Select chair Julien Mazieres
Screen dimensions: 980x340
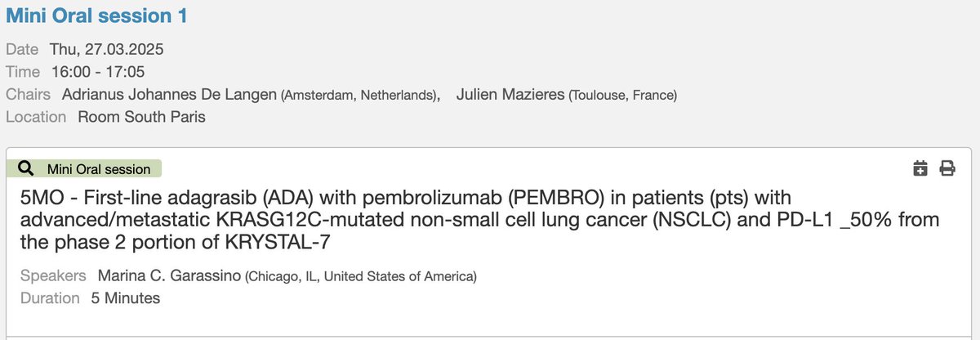(x=510, y=95)
